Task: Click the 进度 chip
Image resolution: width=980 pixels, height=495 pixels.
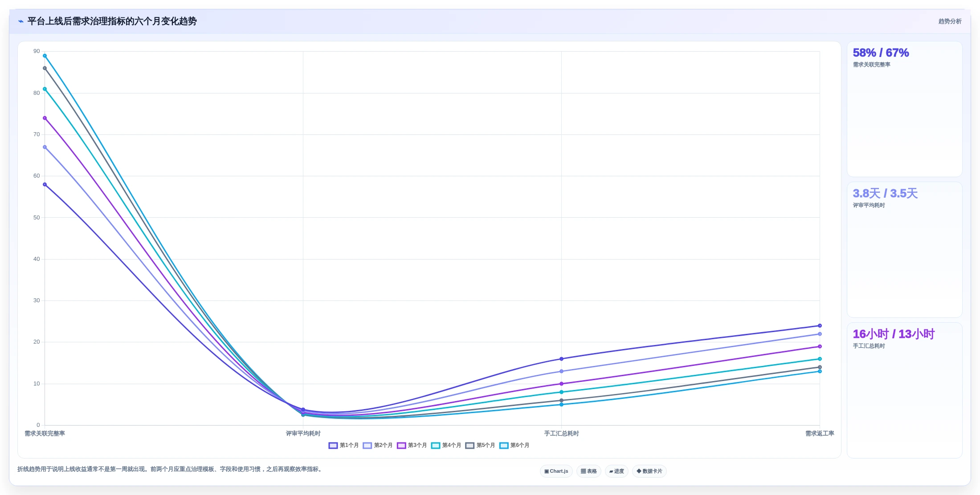Action: pyautogui.click(x=617, y=471)
